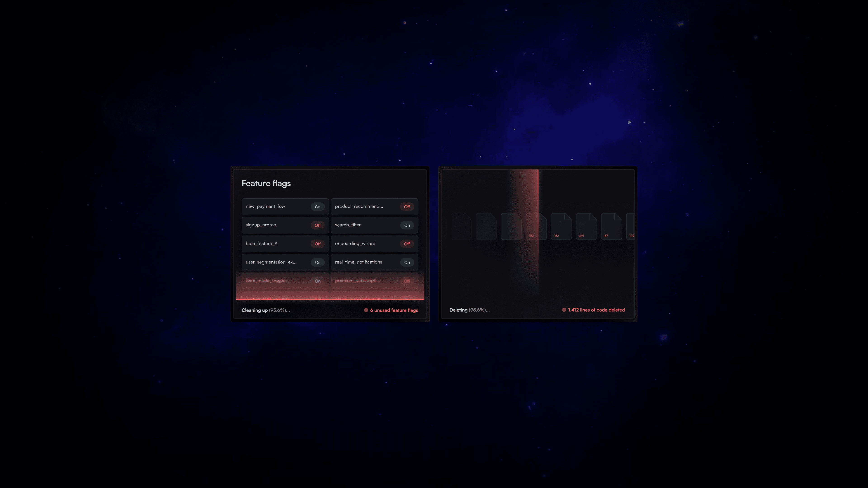Enable the beta_feature_A flag via its Off pill

tap(317, 244)
